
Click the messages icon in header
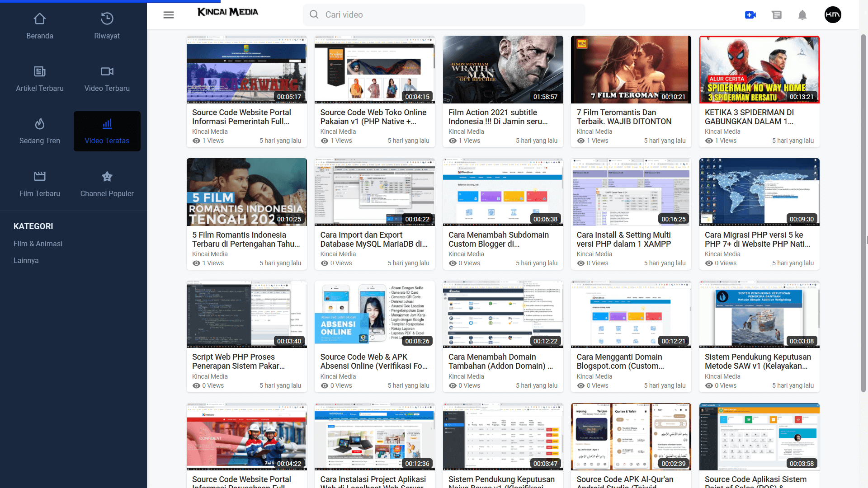click(x=777, y=15)
